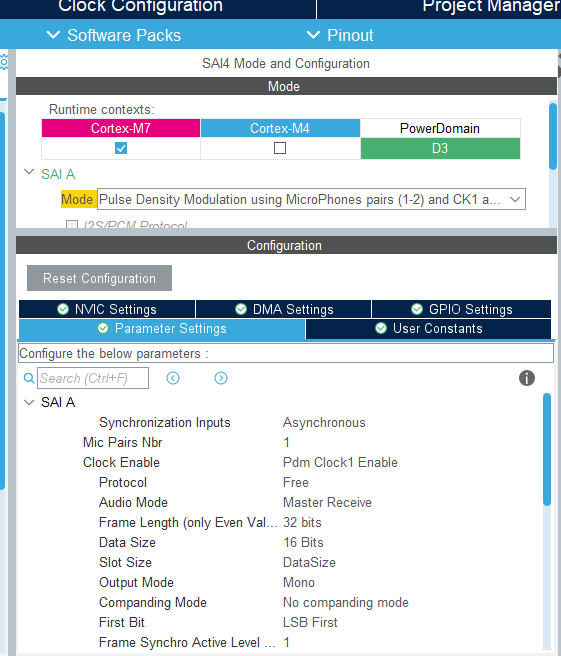Uncheck the Cortex-M7 runtime context
The width and height of the screenshot is (561, 656).
[121, 148]
